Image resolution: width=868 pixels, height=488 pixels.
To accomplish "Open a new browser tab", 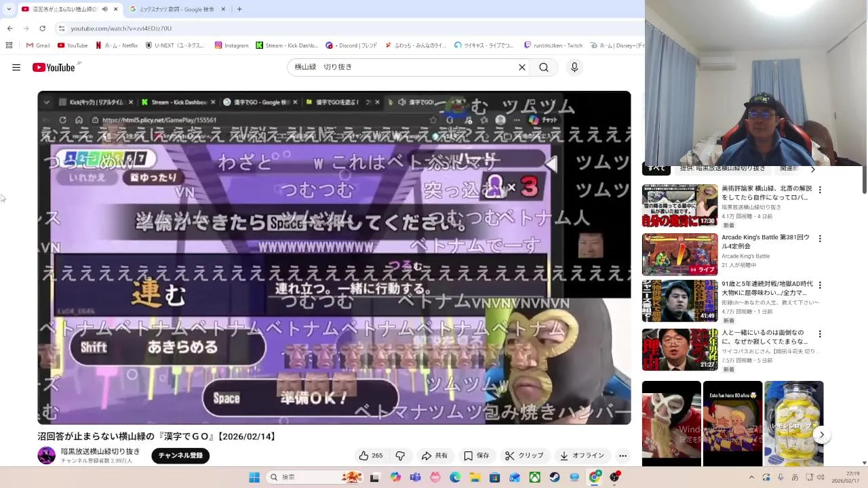I will [x=239, y=9].
